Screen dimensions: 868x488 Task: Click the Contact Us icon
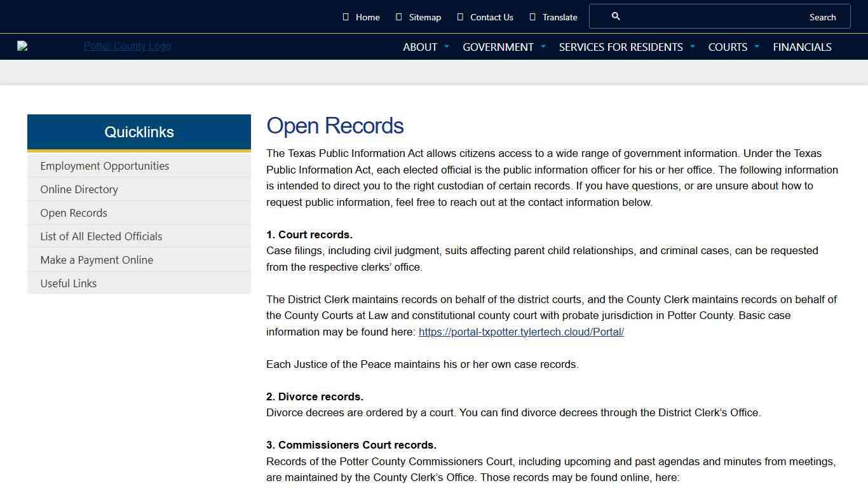pos(459,17)
